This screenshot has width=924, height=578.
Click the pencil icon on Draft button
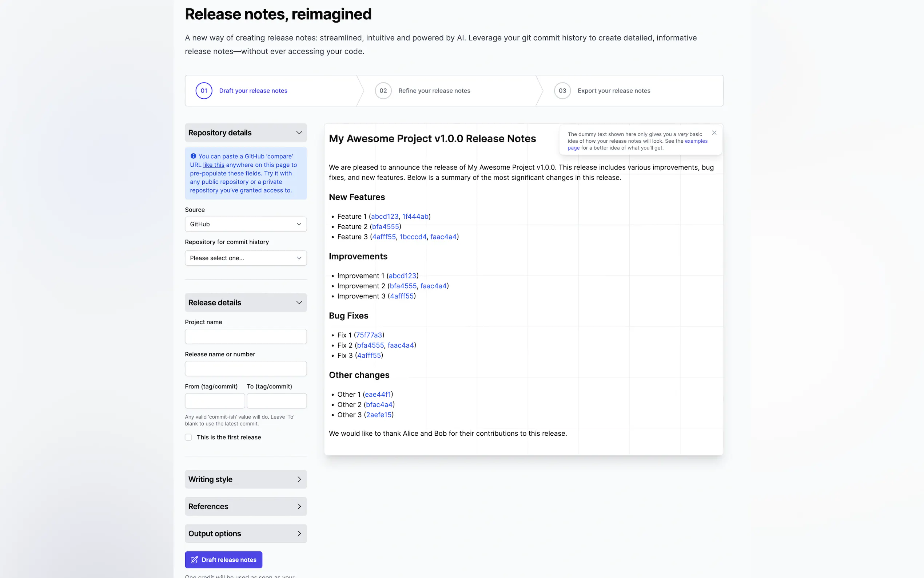(x=194, y=560)
